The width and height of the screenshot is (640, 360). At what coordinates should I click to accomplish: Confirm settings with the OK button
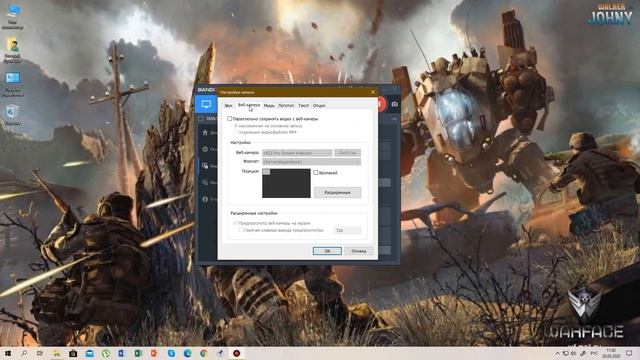coord(327,251)
